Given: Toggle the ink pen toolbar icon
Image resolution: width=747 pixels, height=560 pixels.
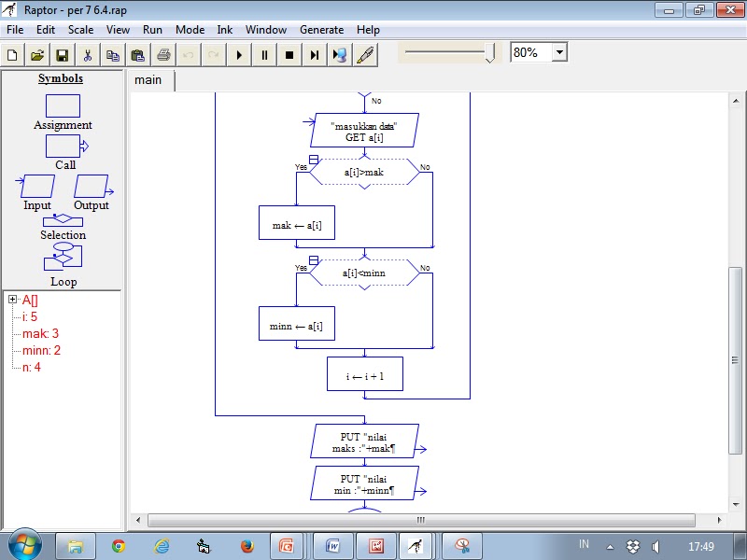Looking at the screenshot, I should click(365, 55).
